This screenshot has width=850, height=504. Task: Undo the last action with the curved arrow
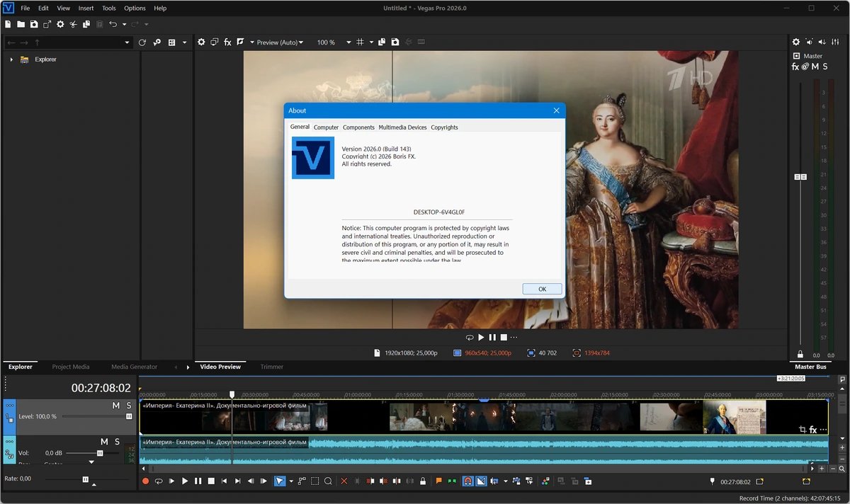pos(113,24)
